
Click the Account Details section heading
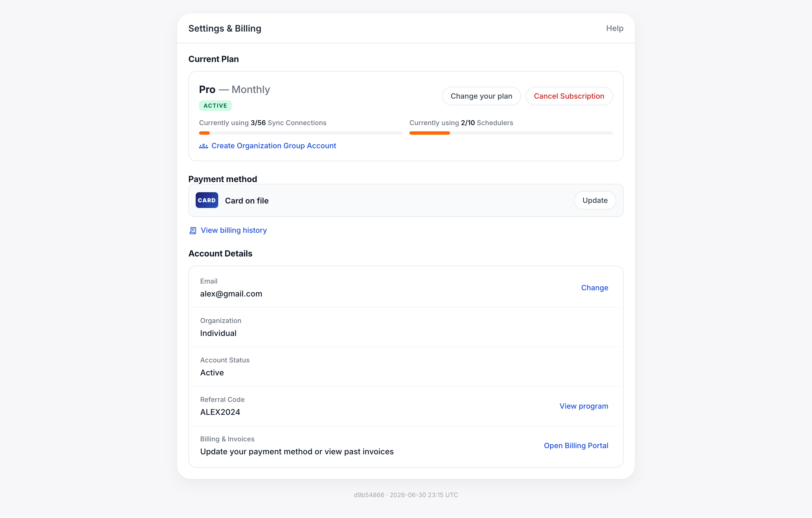pyautogui.click(x=220, y=254)
